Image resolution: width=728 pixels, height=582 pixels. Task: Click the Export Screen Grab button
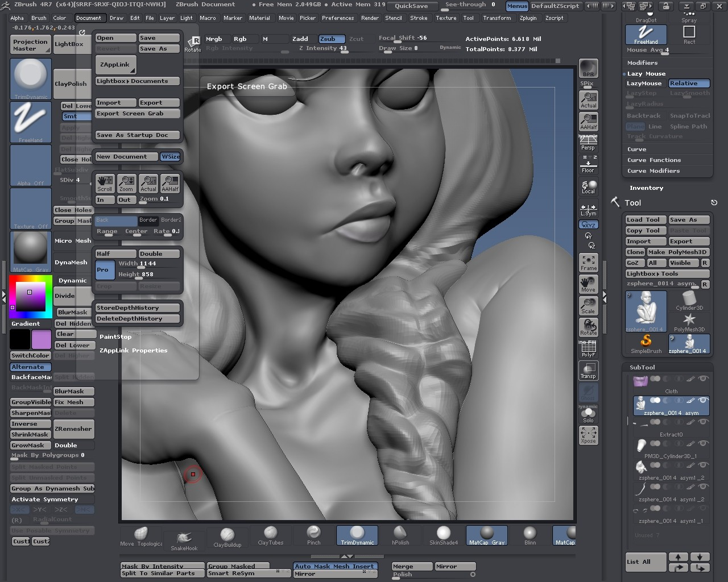click(x=138, y=114)
